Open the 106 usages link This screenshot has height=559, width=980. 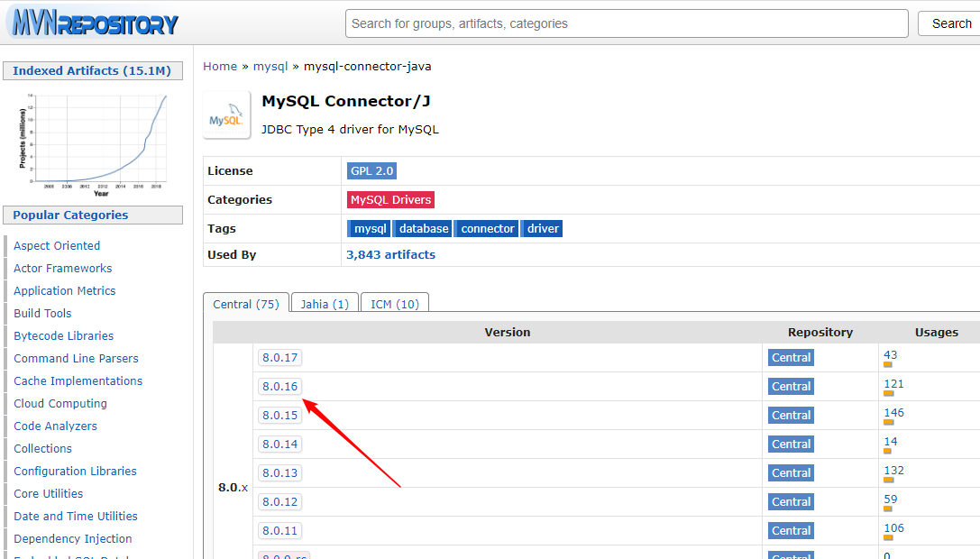tap(893, 527)
